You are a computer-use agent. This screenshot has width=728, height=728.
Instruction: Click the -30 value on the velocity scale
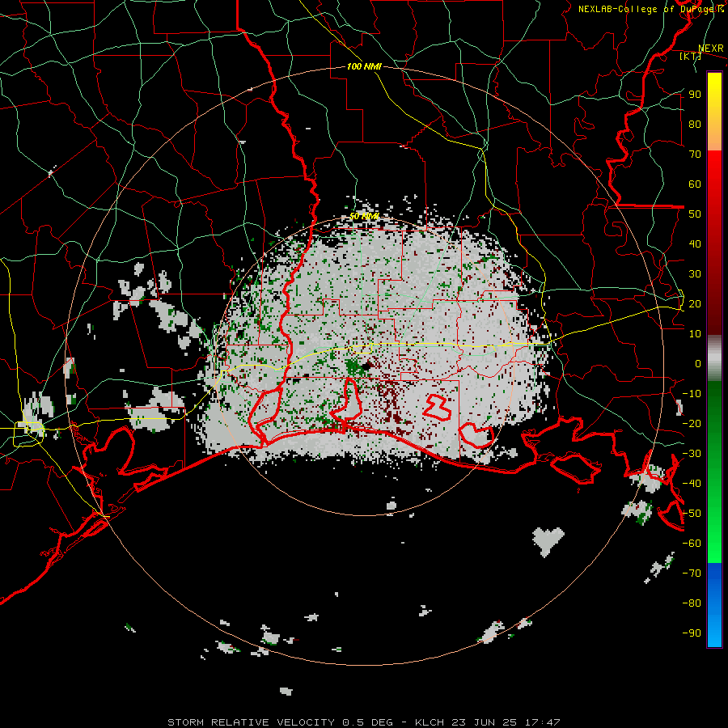(692, 454)
